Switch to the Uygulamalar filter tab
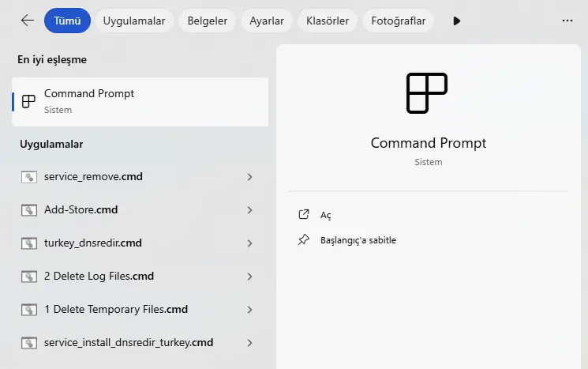The image size is (588, 369). tap(134, 21)
